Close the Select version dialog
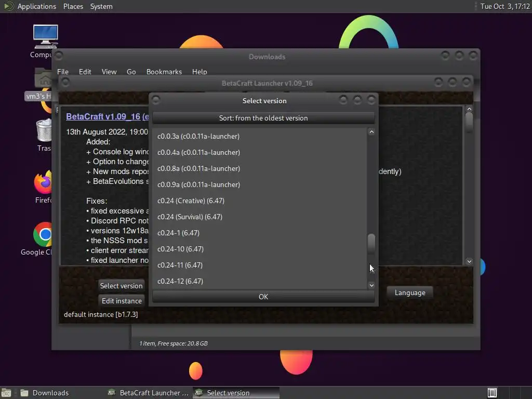 coord(371,100)
